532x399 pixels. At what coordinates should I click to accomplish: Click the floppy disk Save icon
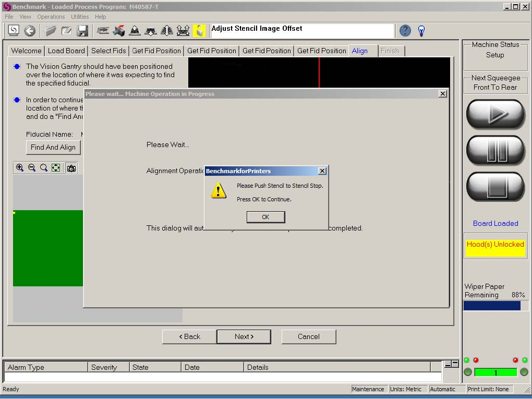click(x=82, y=31)
